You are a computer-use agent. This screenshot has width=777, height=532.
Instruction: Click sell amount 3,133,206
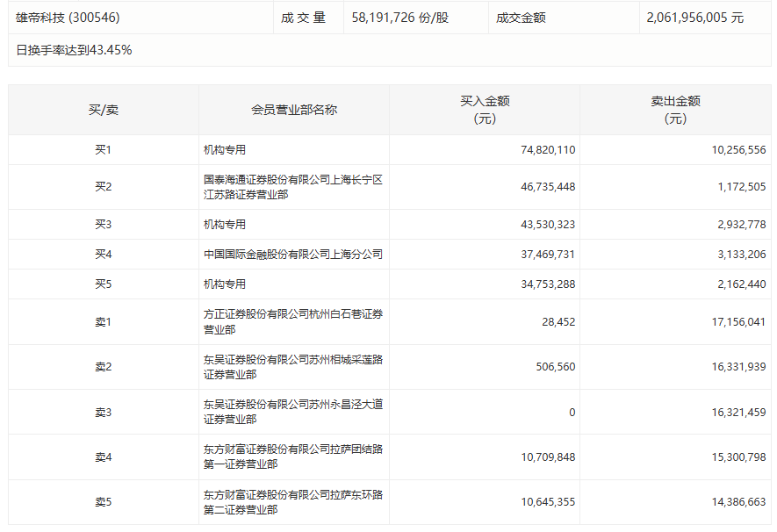tap(741, 254)
